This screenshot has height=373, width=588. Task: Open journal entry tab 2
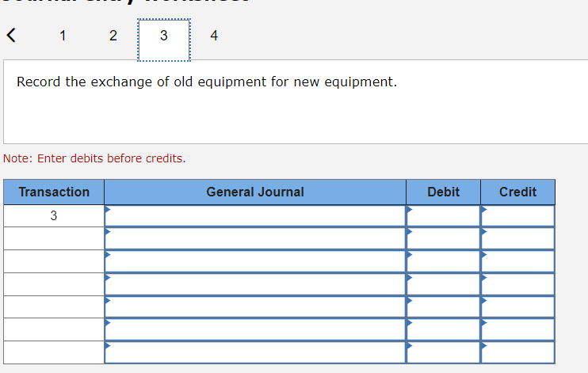click(113, 36)
